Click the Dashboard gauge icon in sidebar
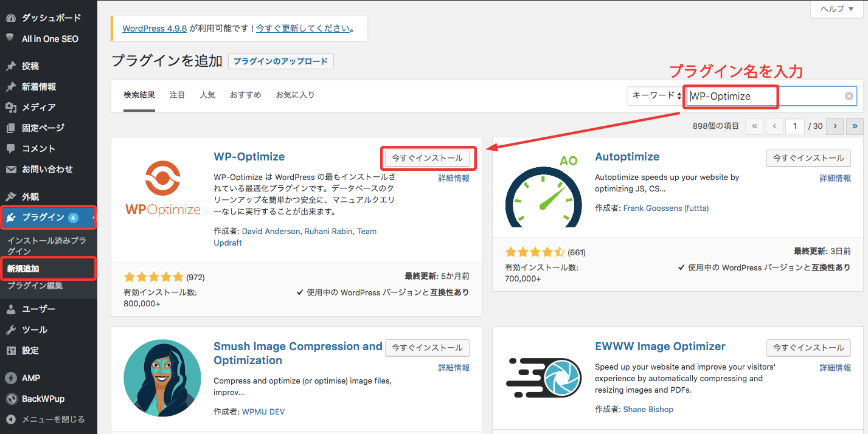 10,18
